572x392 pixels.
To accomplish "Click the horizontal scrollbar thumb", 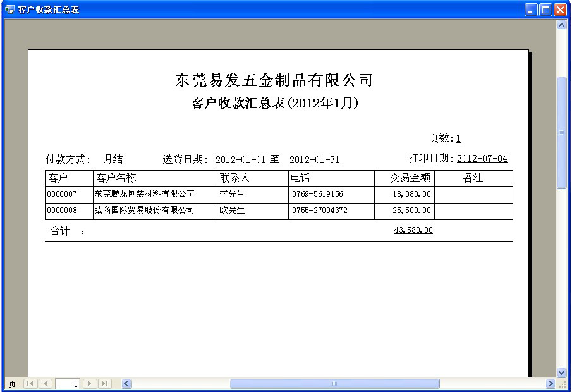I will (334, 384).
